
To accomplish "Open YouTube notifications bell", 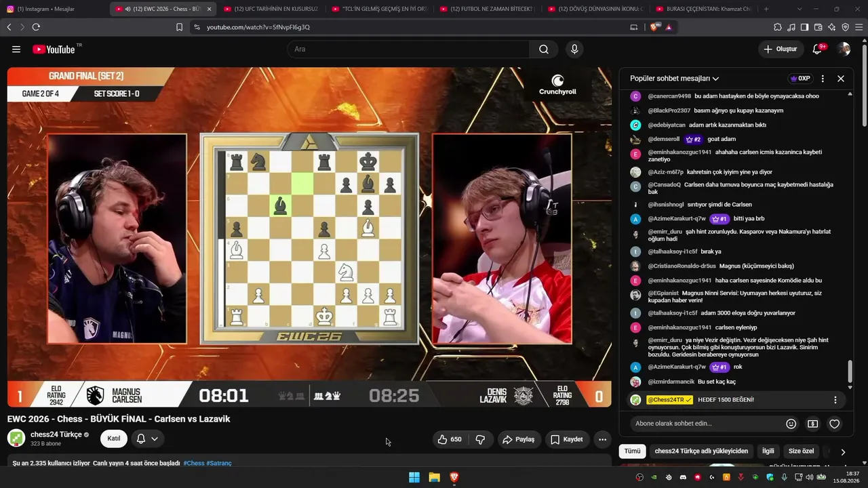I will [818, 49].
